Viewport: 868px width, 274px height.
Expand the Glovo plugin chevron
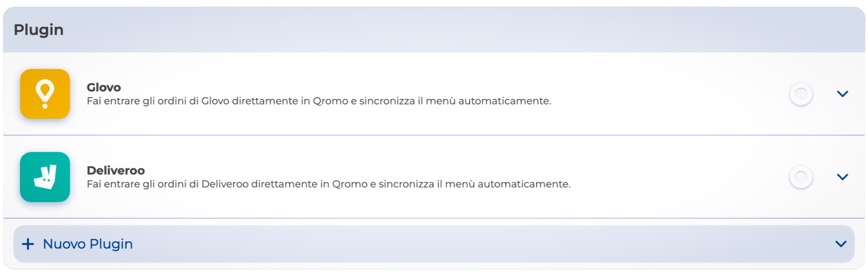coord(842,94)
